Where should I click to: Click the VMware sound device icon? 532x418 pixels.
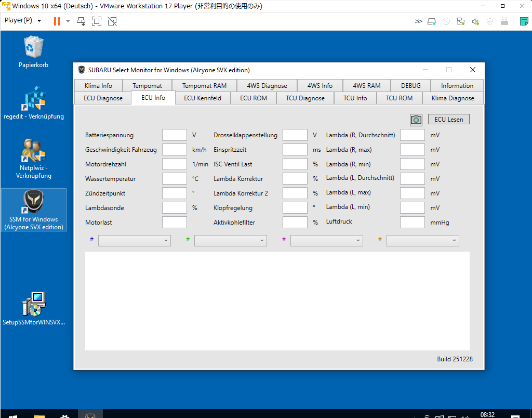tap(475, 21)
